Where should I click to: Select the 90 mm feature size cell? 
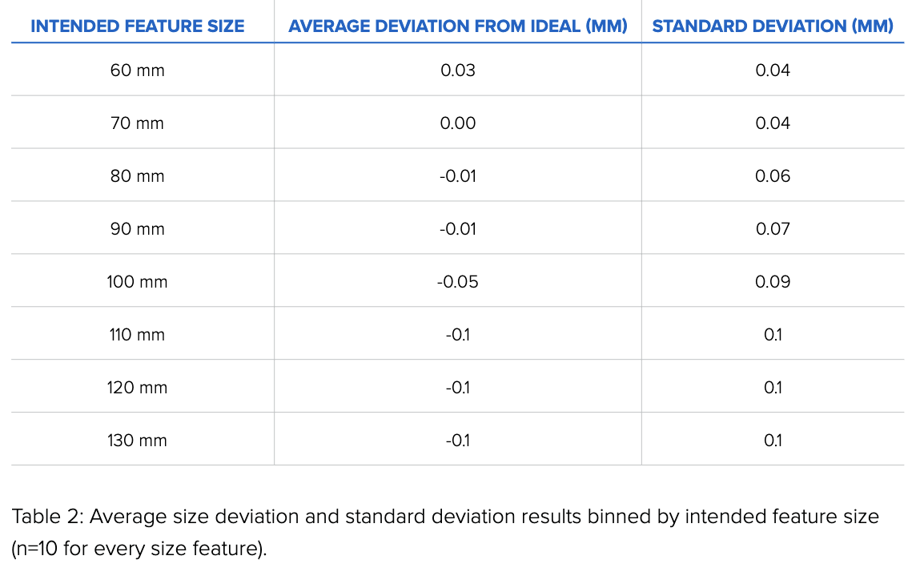coord(137,229)
